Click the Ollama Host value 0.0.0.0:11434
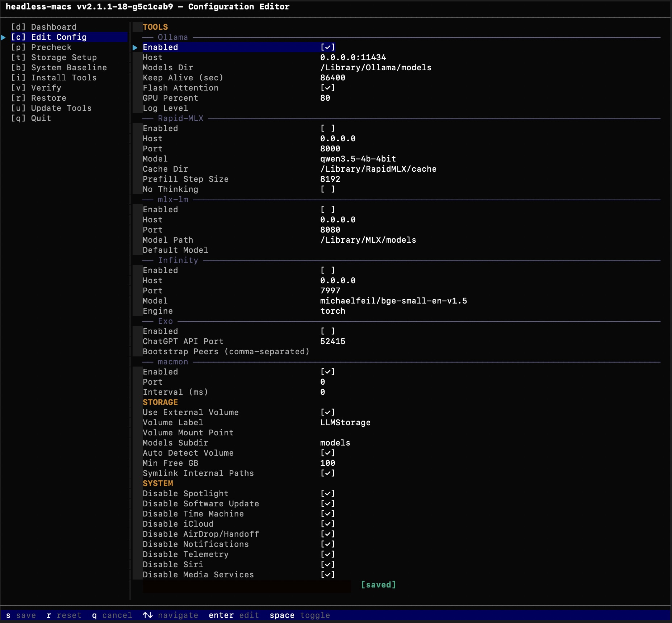 (x=353, y=57)
